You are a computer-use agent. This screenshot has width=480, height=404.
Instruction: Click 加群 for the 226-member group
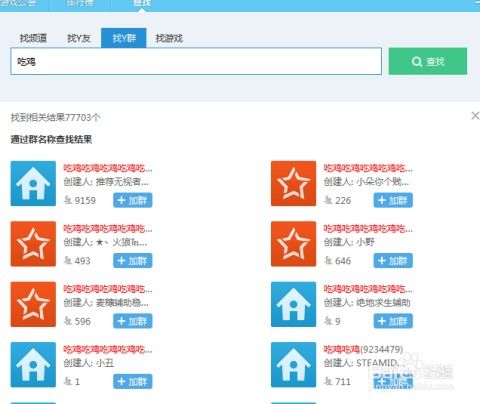click(393, 200)
